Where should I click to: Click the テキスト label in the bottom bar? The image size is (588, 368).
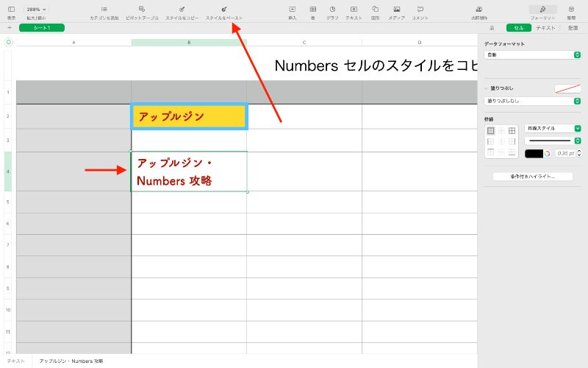coord(15,361)
